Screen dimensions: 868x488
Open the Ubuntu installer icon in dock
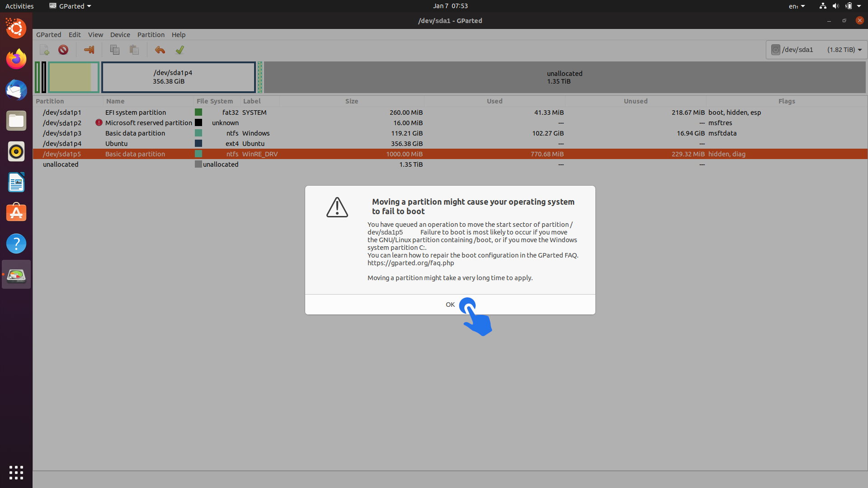16,28
